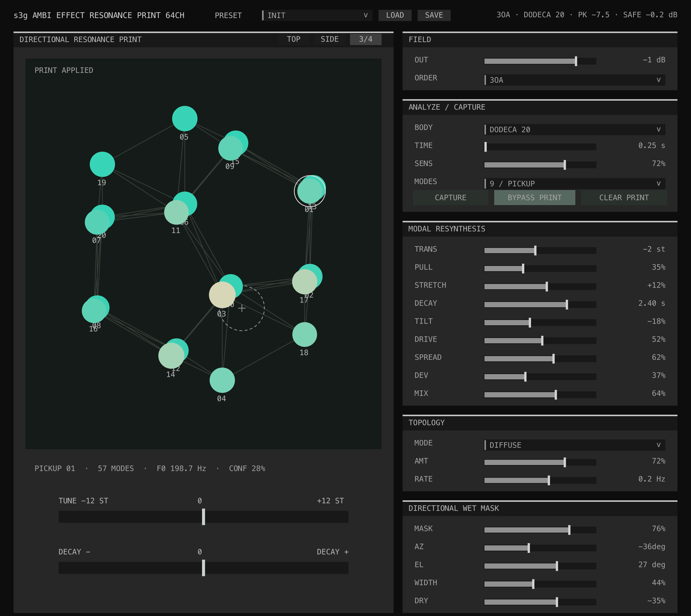
Task: Click the LOAD preset button
Action: (x=395, y=15)
